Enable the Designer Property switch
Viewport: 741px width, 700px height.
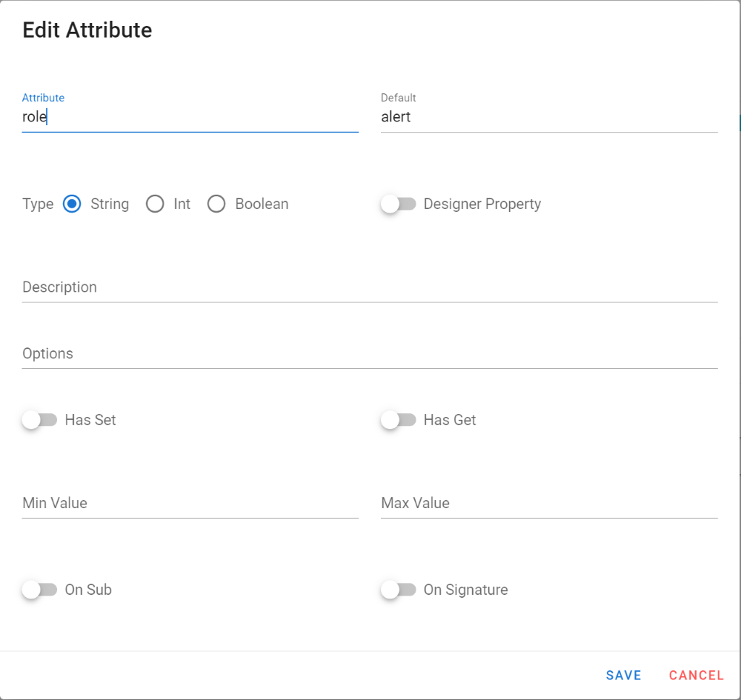[x=399, y=204]
